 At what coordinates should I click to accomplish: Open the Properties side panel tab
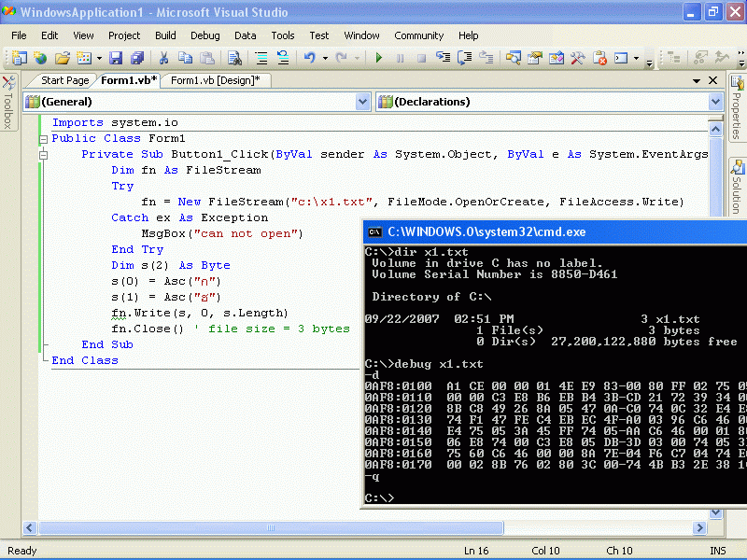736,112
